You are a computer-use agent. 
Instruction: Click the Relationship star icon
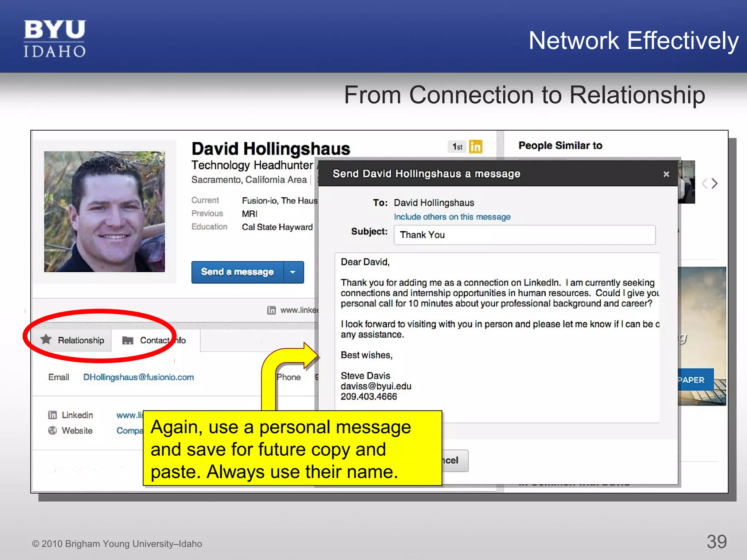click(x=46, y=339)
